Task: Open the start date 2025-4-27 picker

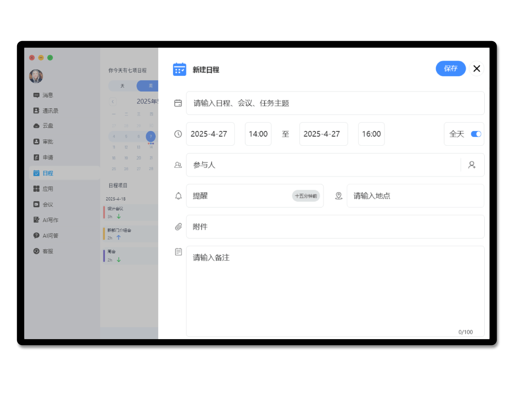Action: [210, 134]
